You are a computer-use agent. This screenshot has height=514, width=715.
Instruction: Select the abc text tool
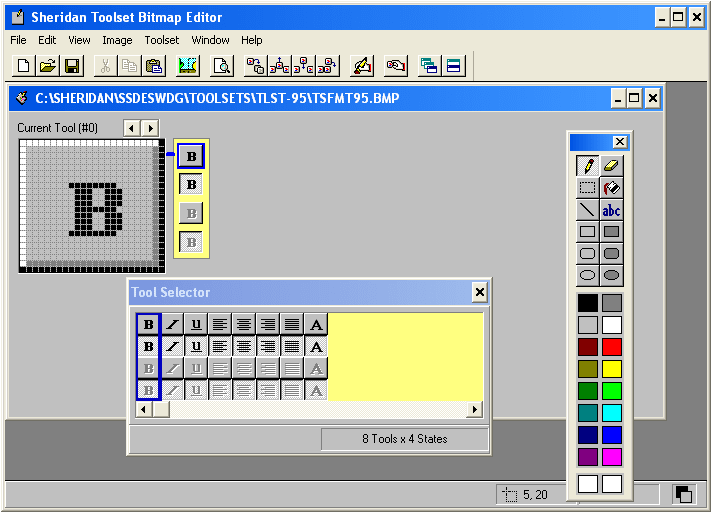(x=611, y=210)
